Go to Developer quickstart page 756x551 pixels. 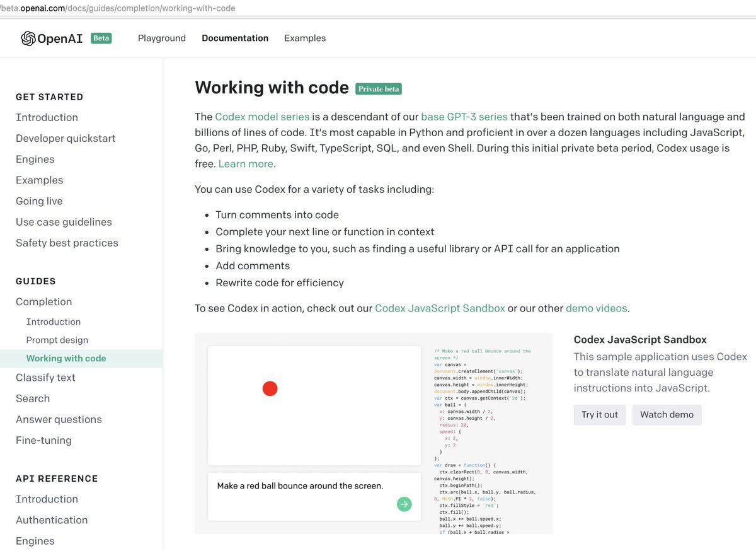(66, 138)
